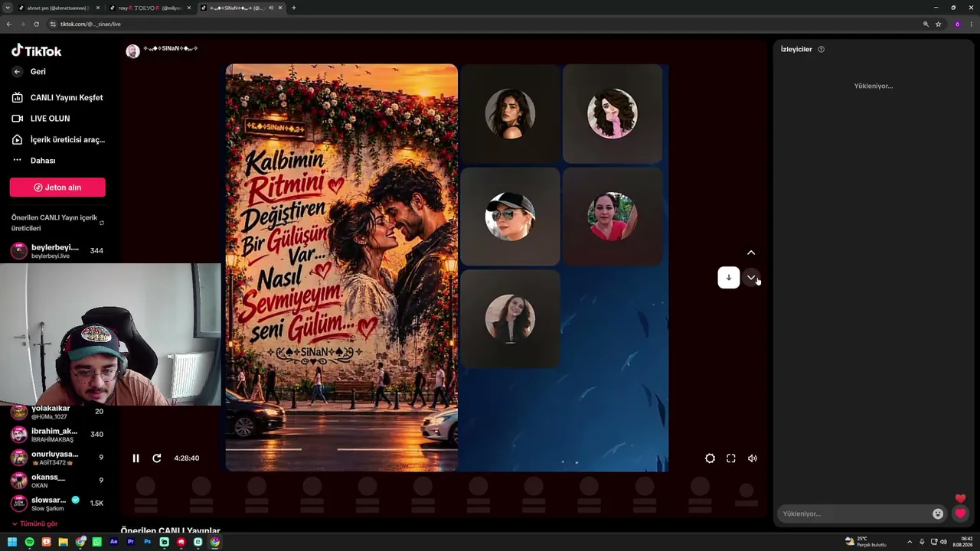980x551 pixels.
Task: Open Spotify from the taskbar
Action: click(29, 542)
